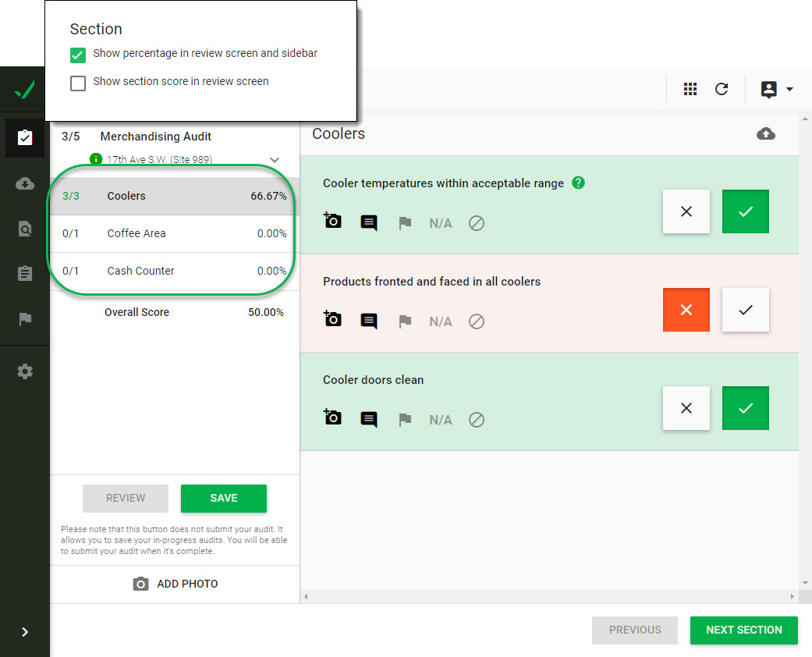
Task: Flag the Products fronted question
Action: click(x=405, y=321)
